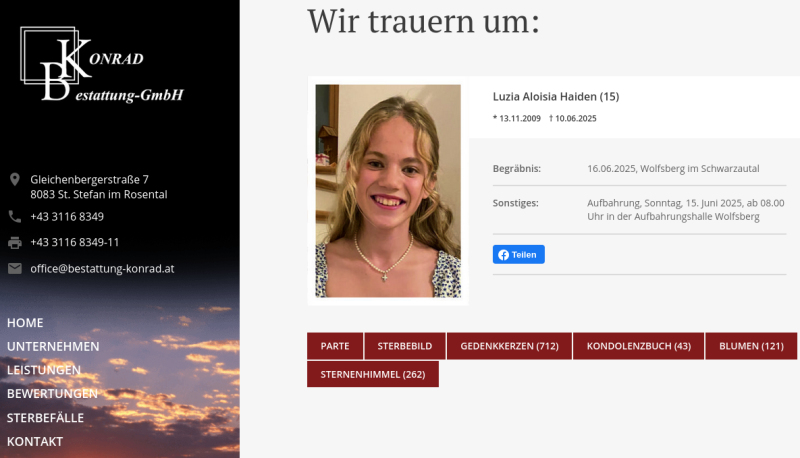800x458 pixels.
Task: Open the KONDOLENZBUCH (43) tab
Action: coord(638,346)
